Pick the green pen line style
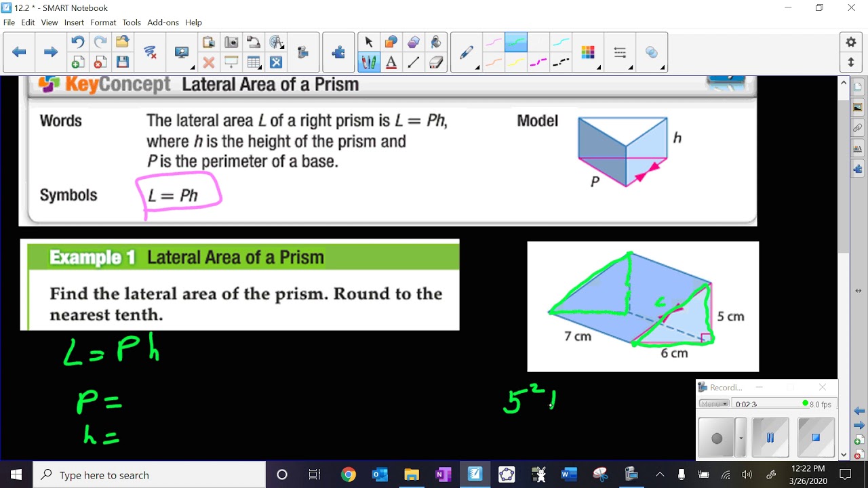The height and width of the screenshot is (488, 868). [516, 43]
